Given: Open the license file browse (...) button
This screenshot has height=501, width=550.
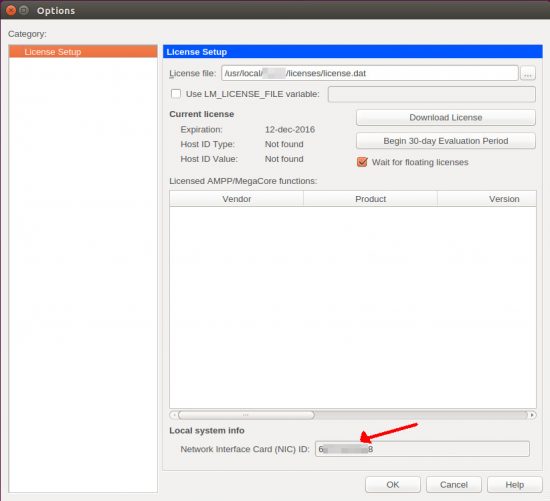Looking at the screenshot, I should (x=528, y=73).
